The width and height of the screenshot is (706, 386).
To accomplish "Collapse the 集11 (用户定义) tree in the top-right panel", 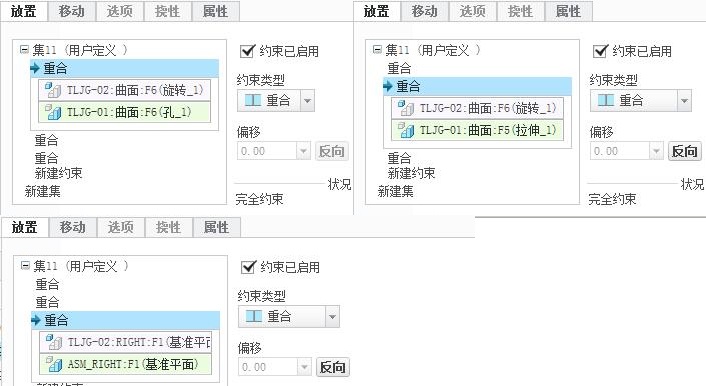I will (x=377, y=50).
